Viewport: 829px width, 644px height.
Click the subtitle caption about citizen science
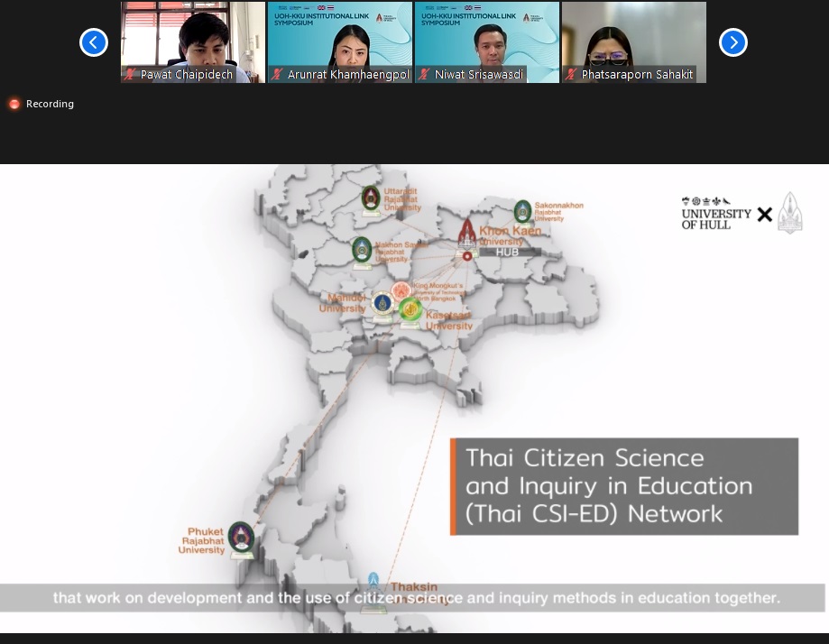pos(417,598)
